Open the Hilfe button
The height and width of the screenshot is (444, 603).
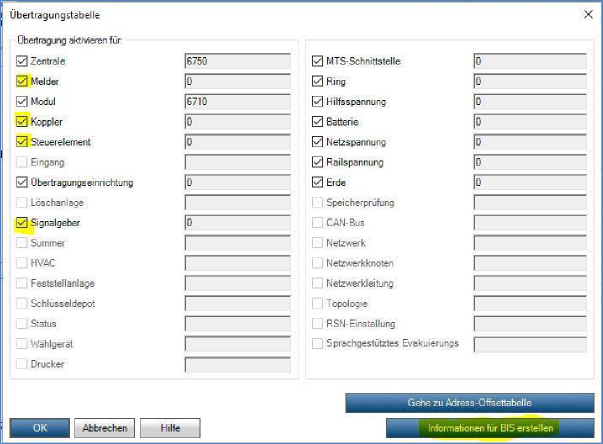pyautogui.click(x=170, y=428)
